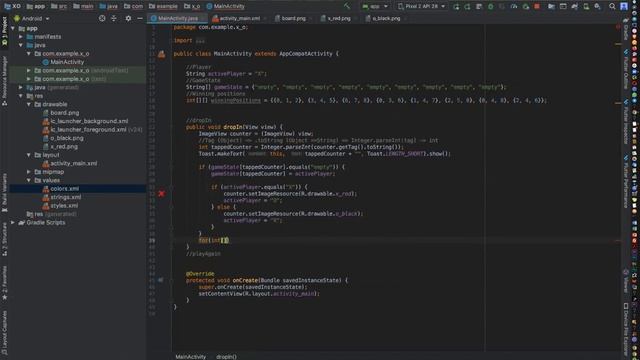Open the Profile app icon
640x360 pixels.
point(514,6)
